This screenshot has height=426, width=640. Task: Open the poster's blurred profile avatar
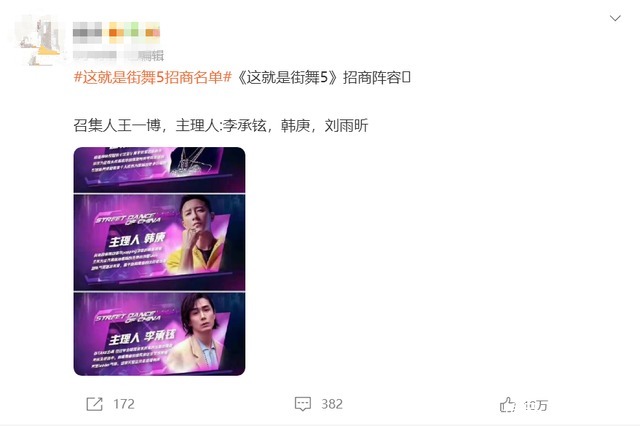coord(41,40)
